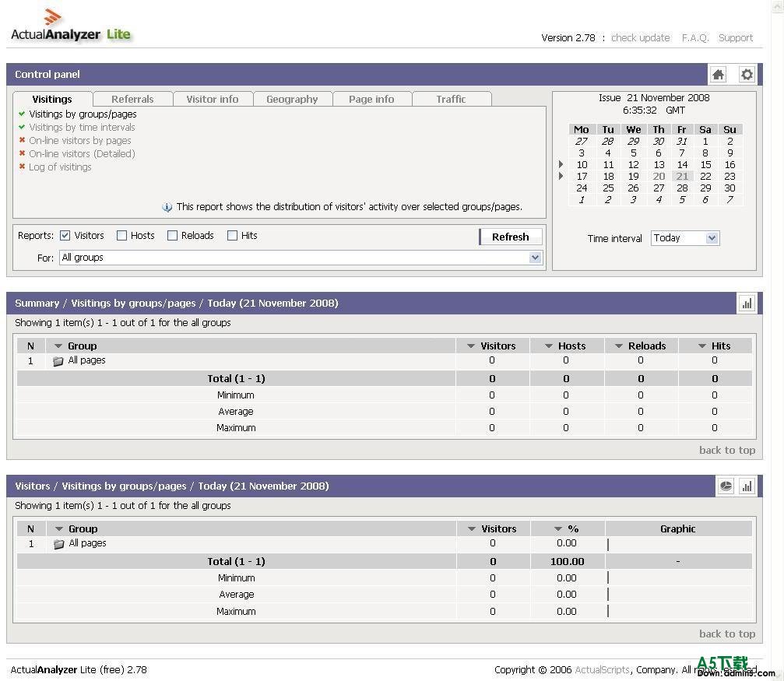Click All pages in Summary table

click(86, 360)
